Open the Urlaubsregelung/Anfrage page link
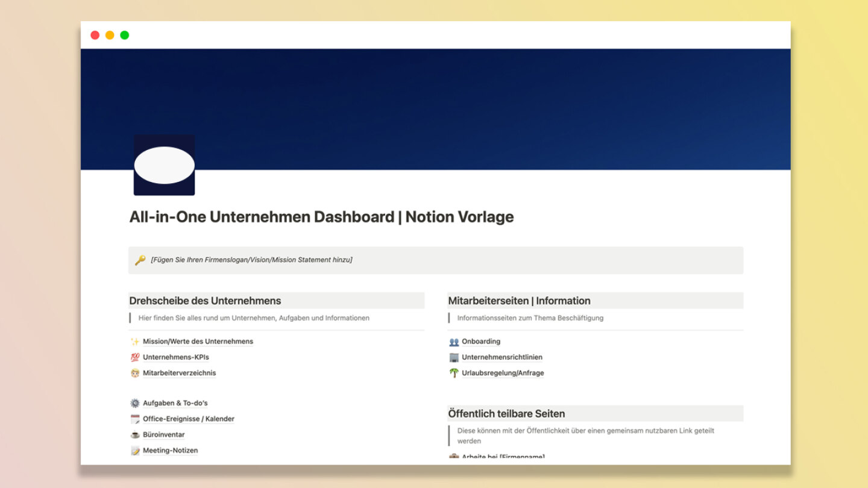The height and width of the screenshot is (488, 868). click(x=503, y=373)
